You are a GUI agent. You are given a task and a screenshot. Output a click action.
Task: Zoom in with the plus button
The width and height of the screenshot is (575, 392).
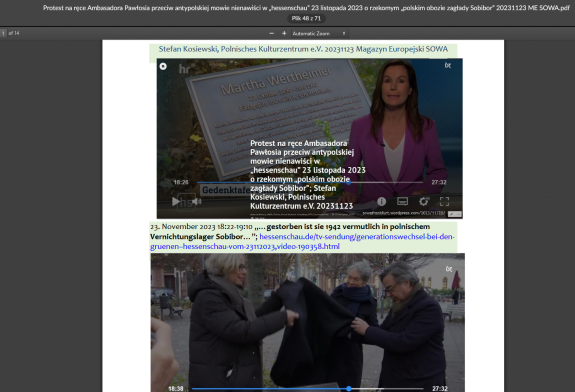tap(284, 33)
